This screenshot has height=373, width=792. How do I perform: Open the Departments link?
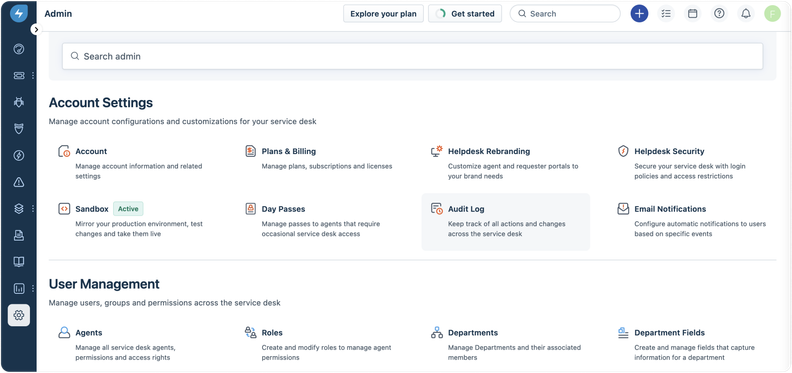click(x=473, y=333)
